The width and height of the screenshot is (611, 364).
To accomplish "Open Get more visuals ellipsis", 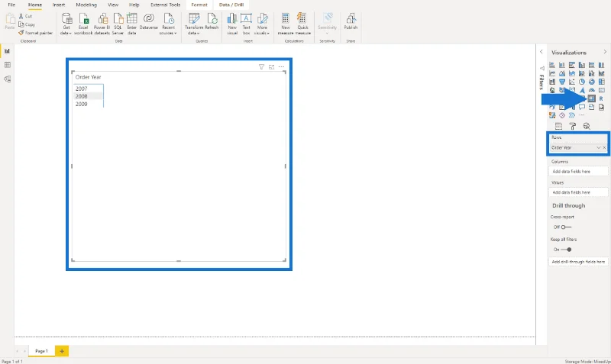I will (582, 115).
